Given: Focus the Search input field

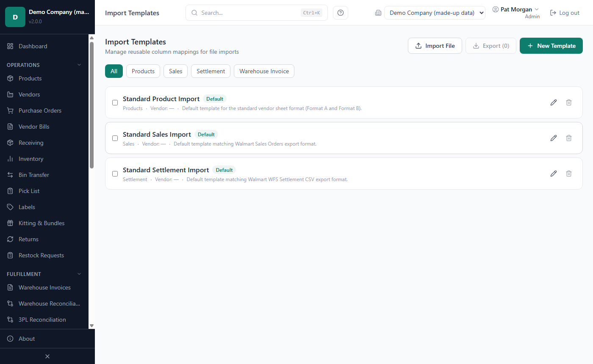Looking at the screenshot, I should 257,13.
